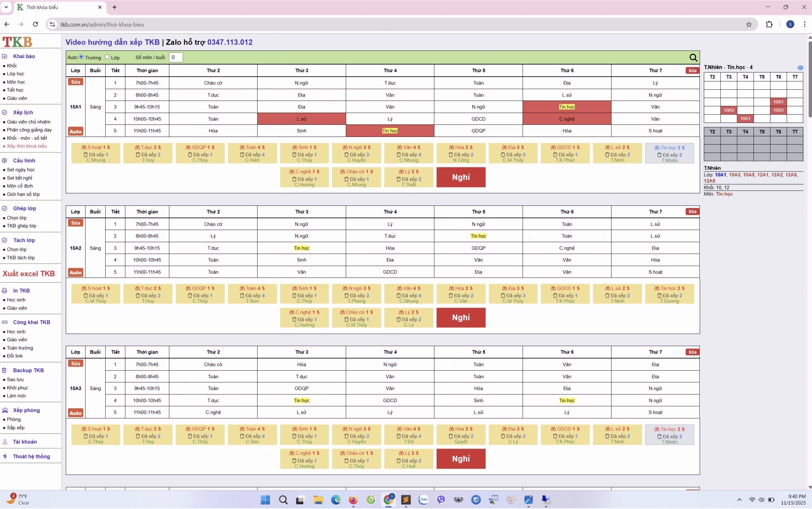Screen dimensions: 812x509
Task: Toggle the eye icon beside T.Nhiên - Tin.học
Action: click(x=800, y=68)
